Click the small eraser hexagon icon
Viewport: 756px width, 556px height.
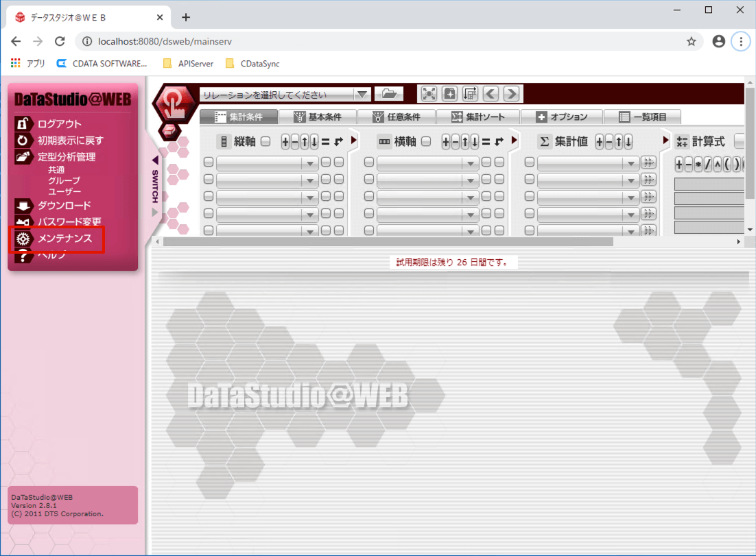click(x=169, y=130)
